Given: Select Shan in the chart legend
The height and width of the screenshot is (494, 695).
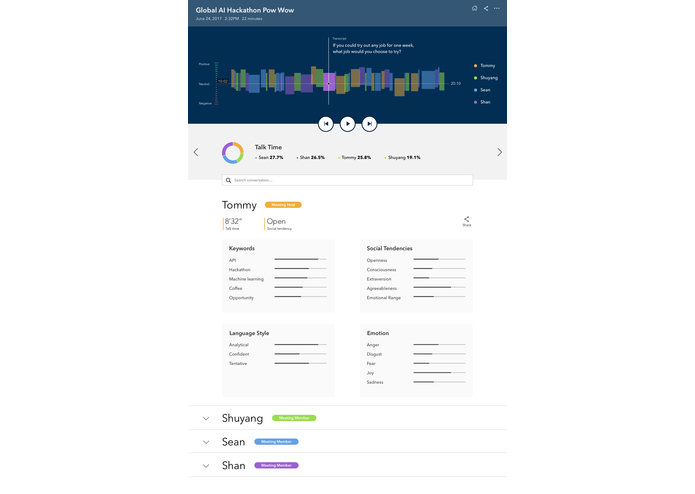Looking at the screenshot, I should pos(482,102).
